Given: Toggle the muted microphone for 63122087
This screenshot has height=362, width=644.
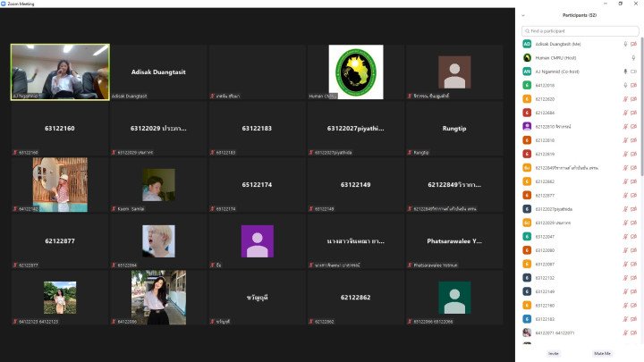Looking at the screenshot, I should pos(625,264).
